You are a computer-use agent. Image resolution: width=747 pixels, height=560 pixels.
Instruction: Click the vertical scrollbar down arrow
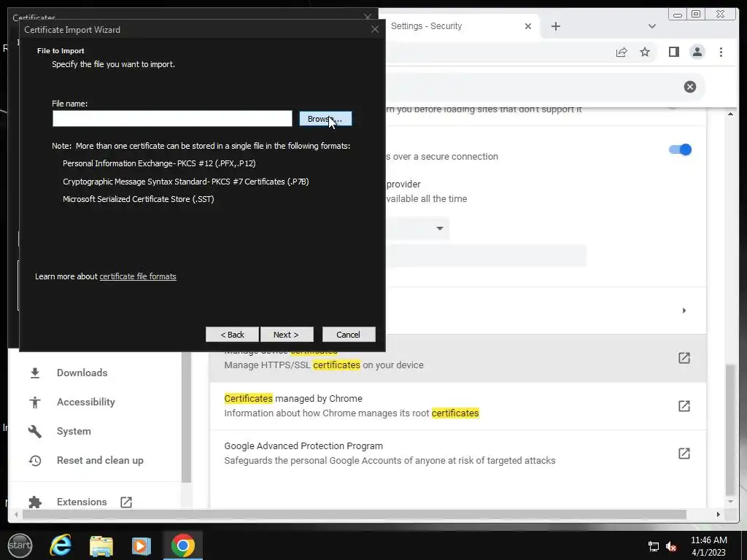click(x=730, y=502)
